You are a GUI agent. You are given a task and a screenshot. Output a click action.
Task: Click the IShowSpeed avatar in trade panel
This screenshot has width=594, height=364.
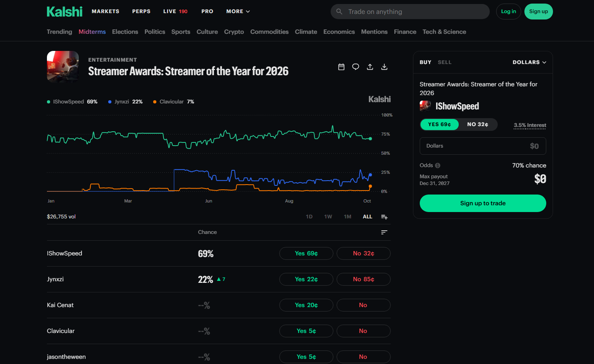[425, 106]
